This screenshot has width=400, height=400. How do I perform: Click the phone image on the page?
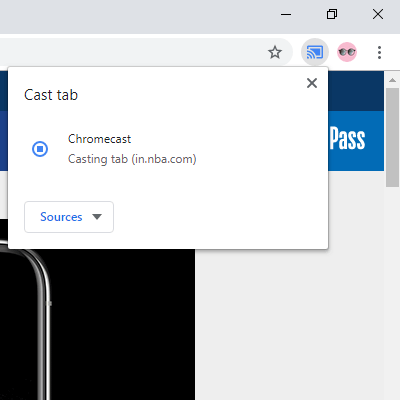(97, 324)
